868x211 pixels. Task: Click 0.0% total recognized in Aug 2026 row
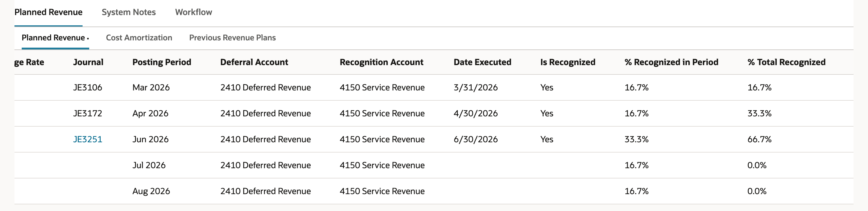(757, 191)
